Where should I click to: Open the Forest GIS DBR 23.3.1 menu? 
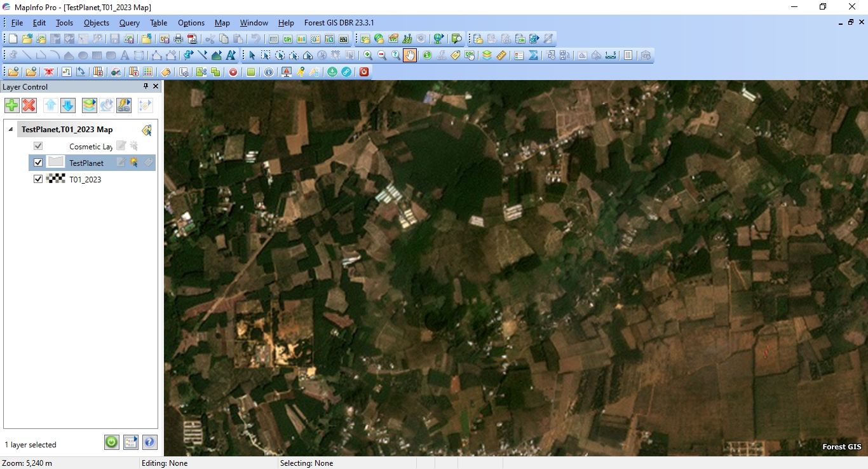click(x=339, y=23)
